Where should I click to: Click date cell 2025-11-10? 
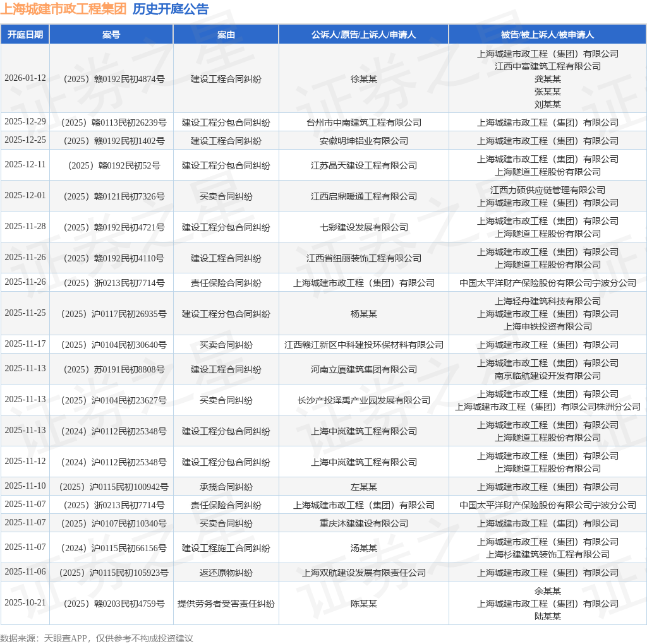pos(25,486)
